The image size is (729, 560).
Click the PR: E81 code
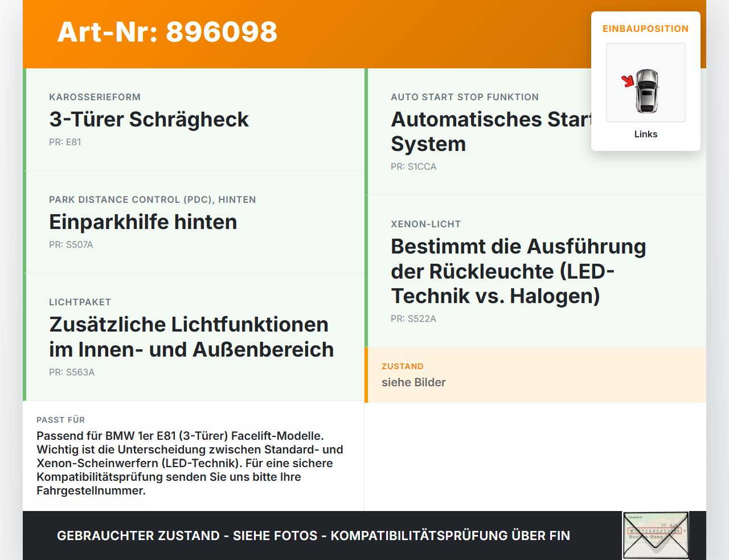[x=65, y=142]
